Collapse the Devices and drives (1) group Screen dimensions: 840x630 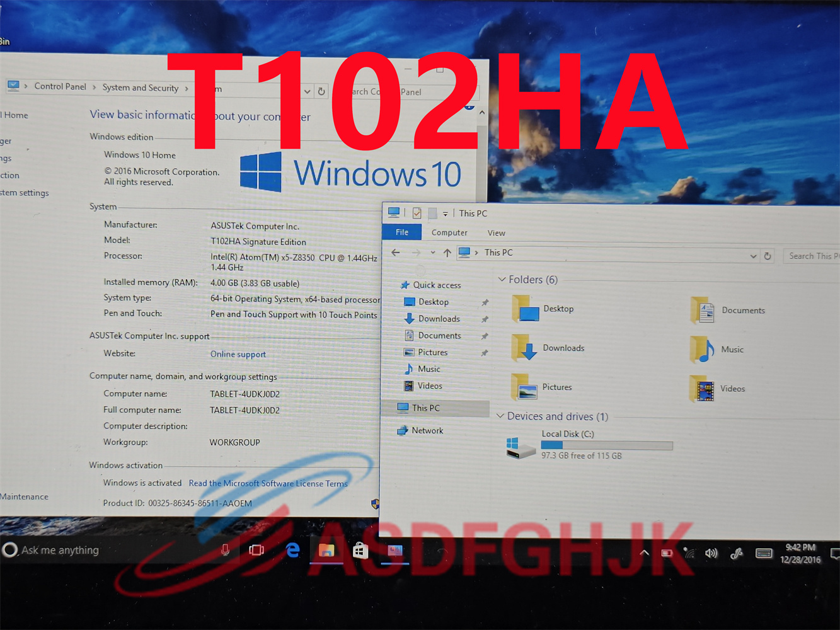(x=500, y=416)
